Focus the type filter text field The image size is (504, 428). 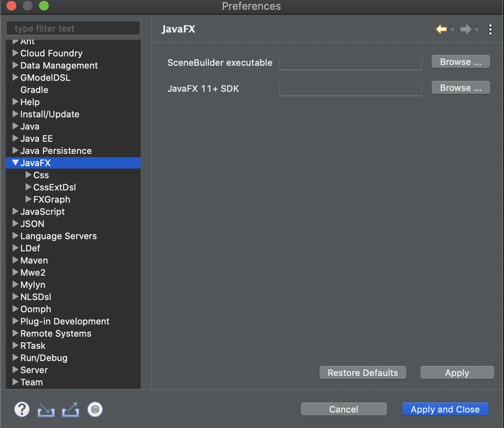point(73,28)
